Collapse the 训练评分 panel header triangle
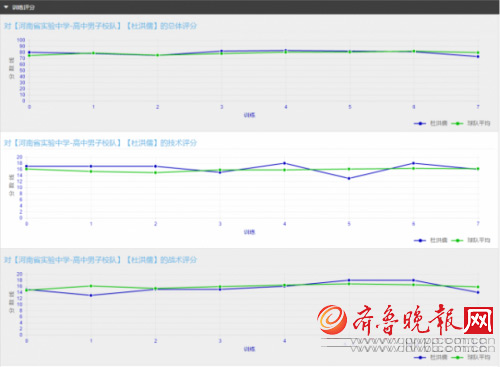 (x=6, y=7)
